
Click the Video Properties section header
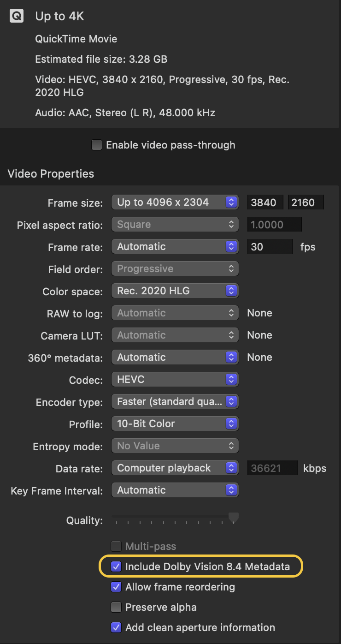click(x=51, y=174)
